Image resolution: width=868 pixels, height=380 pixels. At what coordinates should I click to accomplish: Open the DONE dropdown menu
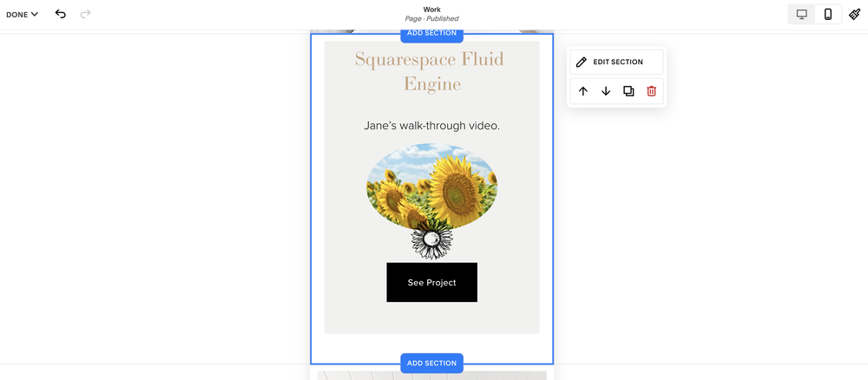point(23,15)
